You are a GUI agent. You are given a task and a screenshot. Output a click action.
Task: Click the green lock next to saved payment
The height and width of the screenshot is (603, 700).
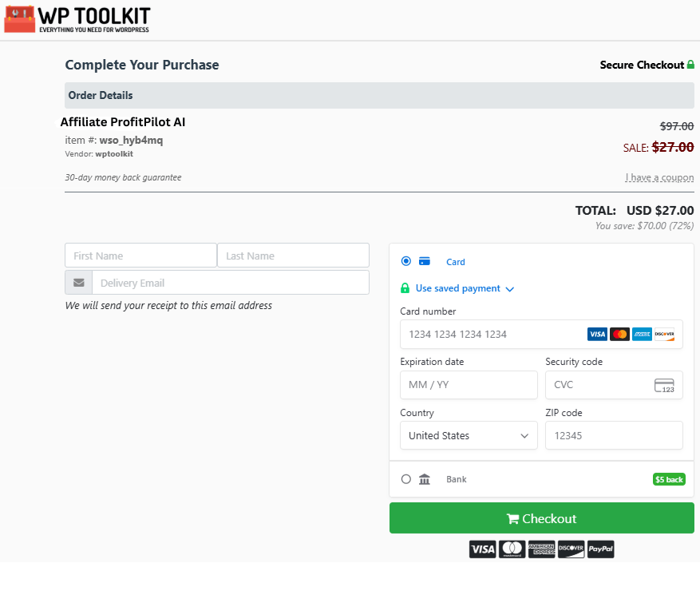point(405,288)
